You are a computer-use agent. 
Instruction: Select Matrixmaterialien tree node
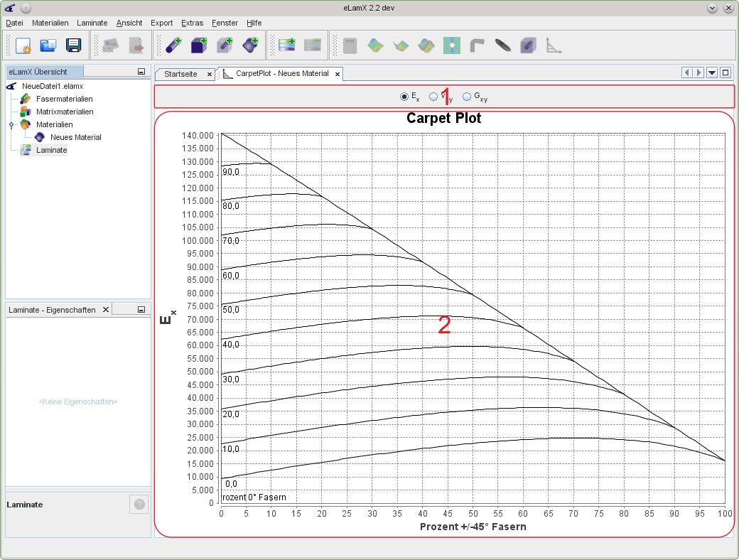65,112
